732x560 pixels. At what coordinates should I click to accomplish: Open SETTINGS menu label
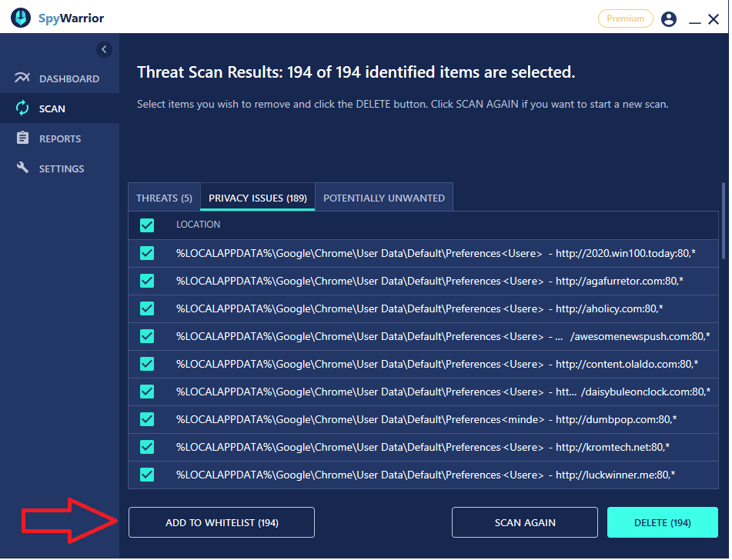pos(62,169)
